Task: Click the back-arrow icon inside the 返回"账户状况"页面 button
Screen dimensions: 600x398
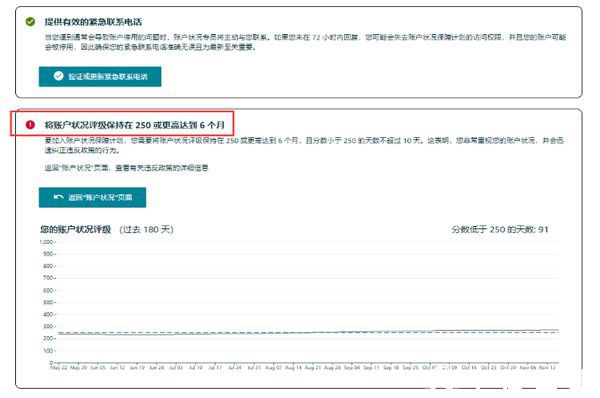Action: click(59, 197)
